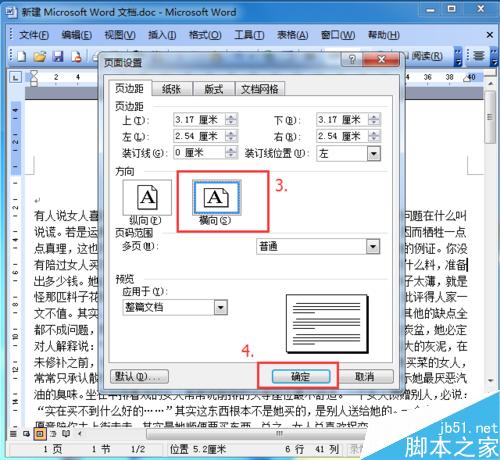Adjust the top margin spinner arrows

[x=231, y=119]
